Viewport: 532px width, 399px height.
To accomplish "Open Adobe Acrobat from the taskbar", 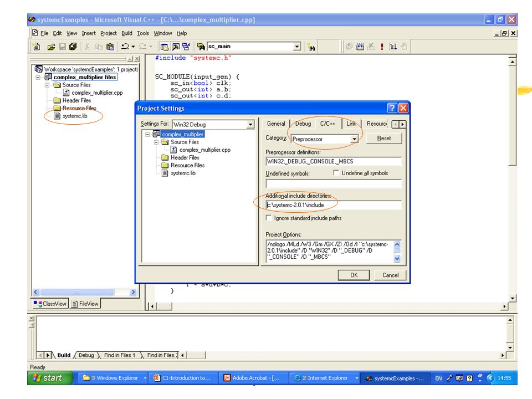I will pos(253,378).
